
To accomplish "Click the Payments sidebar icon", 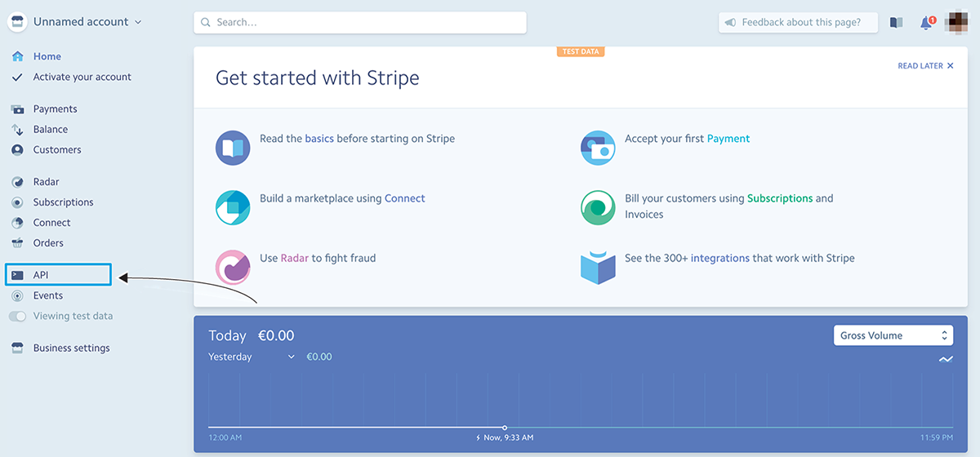I will [17, 109].
